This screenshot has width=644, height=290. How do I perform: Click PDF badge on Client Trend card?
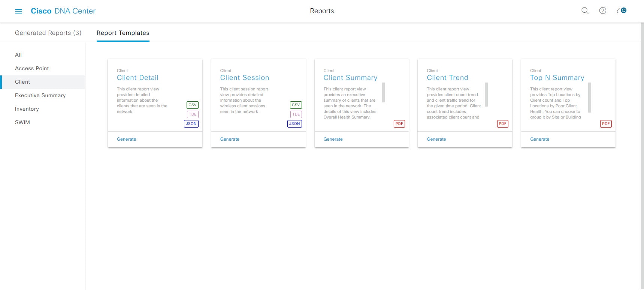point(503,124)
